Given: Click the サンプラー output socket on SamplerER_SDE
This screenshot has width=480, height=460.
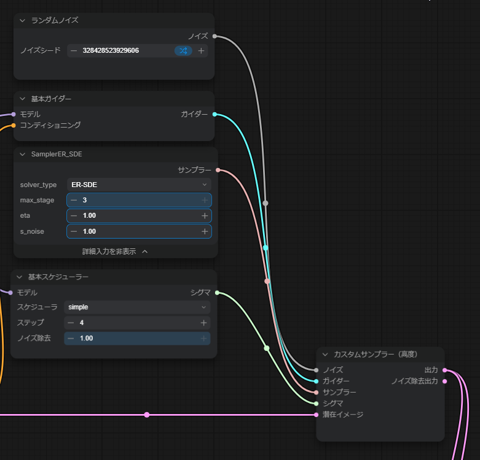Looking at the screenshot, I should pyautogui.click(x=218, y=170).
